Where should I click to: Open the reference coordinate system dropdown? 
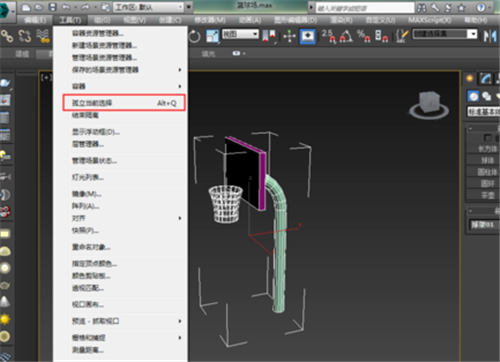pyautogui.click(x=240, y=34)
